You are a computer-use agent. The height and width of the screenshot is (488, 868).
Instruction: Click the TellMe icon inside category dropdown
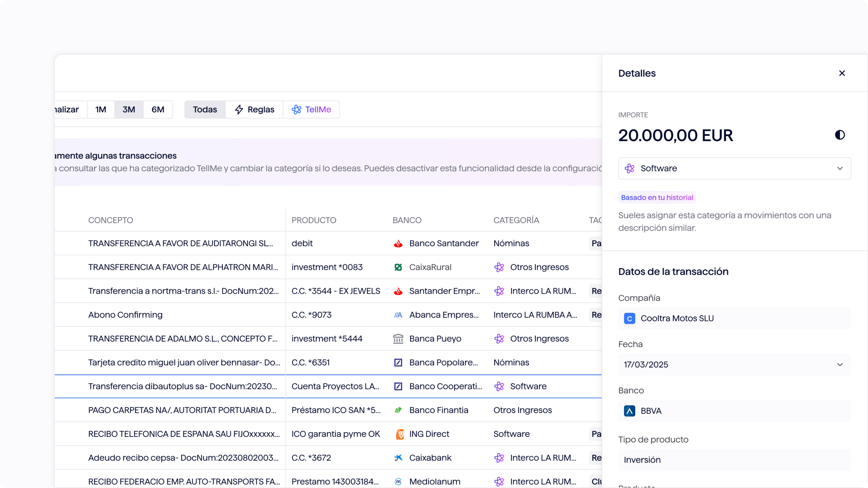tap(630, 168)
